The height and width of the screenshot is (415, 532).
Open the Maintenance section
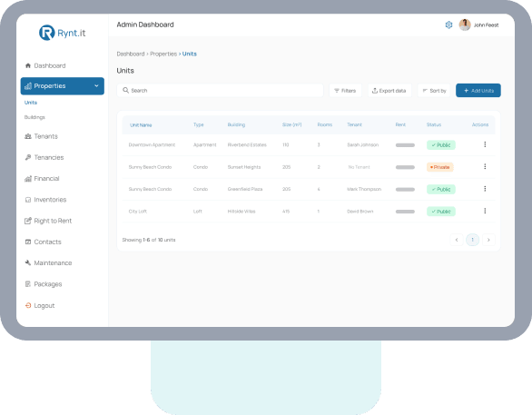coord(48,263)
